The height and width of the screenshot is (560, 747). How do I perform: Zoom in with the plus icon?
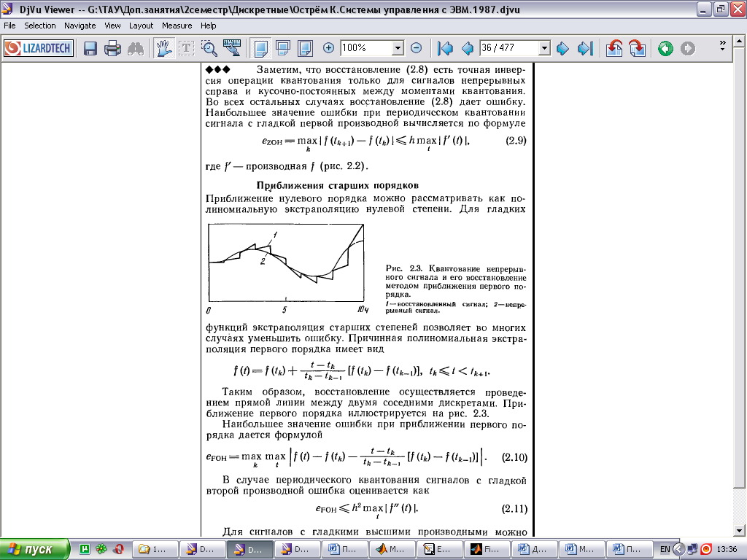point(328,48)
